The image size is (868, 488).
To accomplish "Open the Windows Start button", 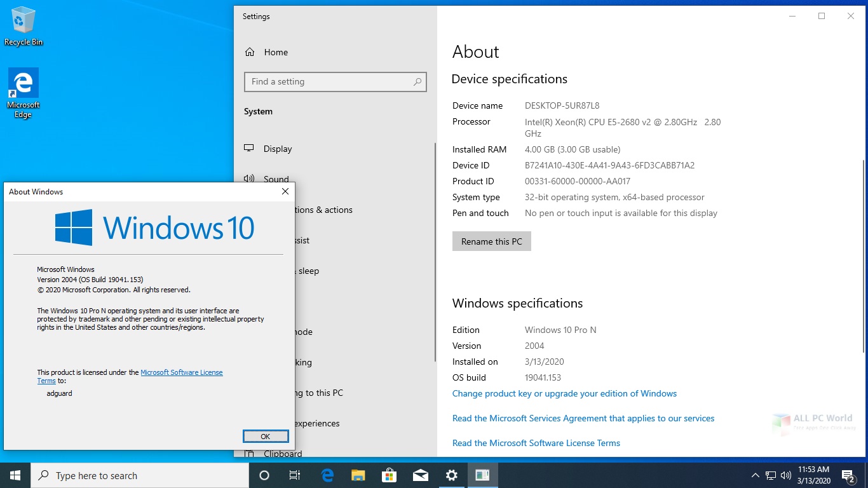I will 15,475.
